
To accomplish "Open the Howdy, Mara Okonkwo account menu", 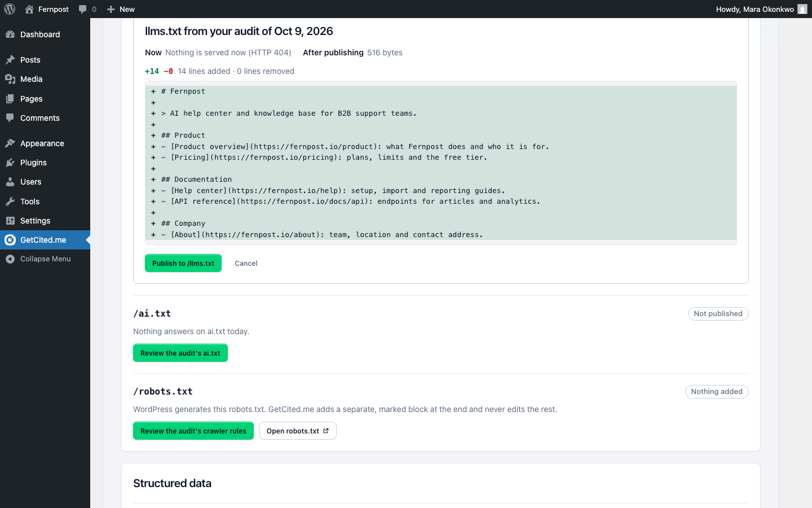I will (761, 9).
